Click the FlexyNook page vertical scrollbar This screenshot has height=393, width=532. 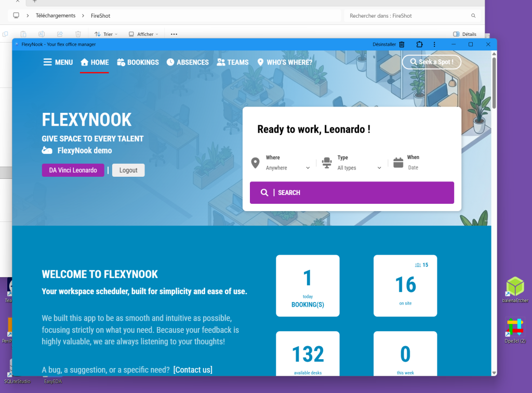click(494, 83)
